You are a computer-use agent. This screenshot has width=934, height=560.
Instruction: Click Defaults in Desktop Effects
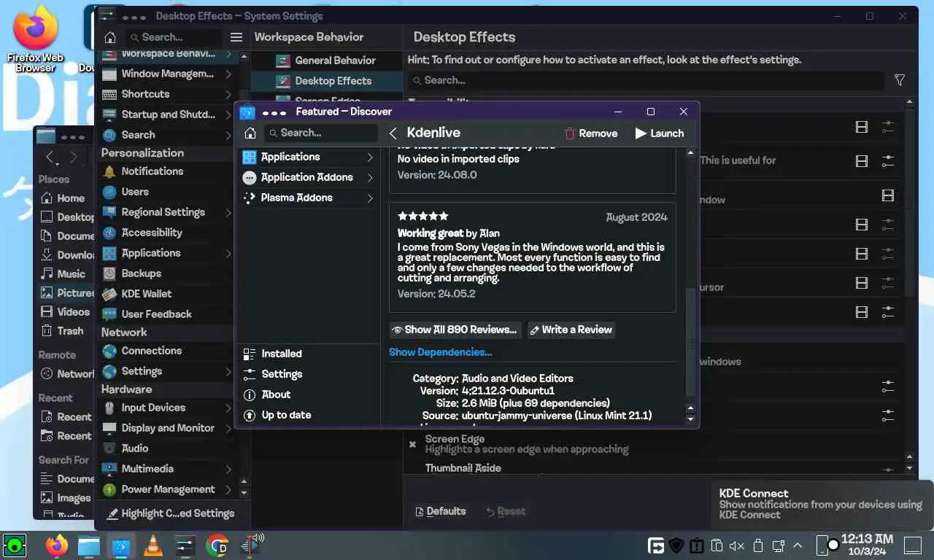click(440, 511)
